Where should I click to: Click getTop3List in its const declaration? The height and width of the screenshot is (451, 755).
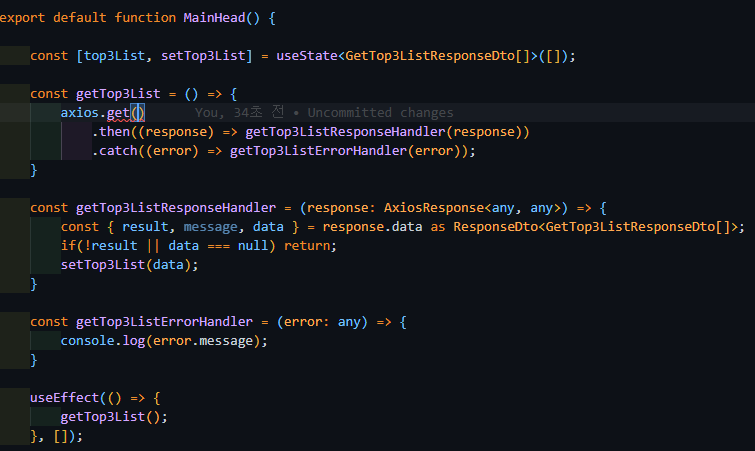(x=118, y=94)
